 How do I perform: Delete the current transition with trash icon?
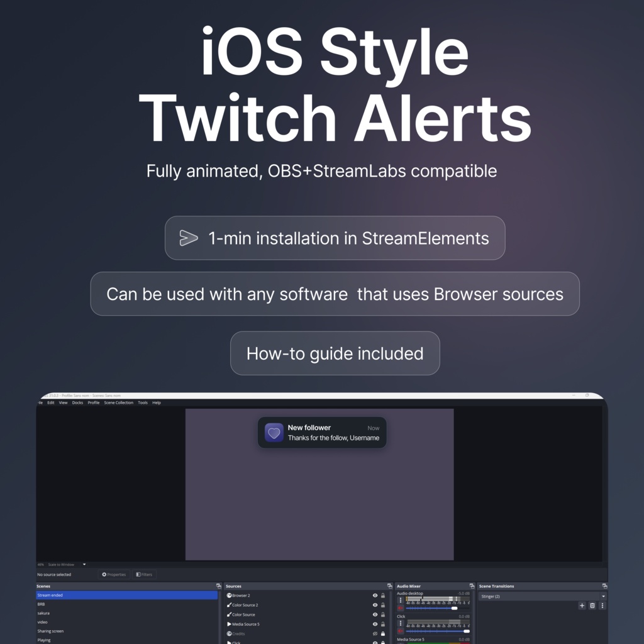(x=592, y=606)
